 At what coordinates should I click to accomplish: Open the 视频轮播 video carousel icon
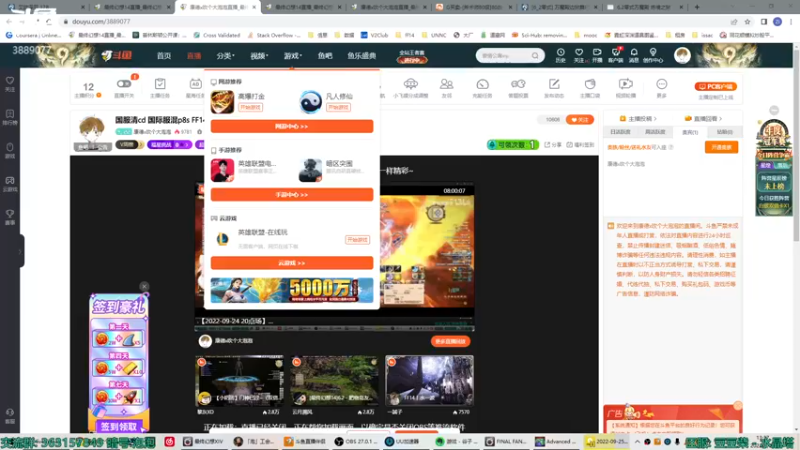[x=626, y=87]
